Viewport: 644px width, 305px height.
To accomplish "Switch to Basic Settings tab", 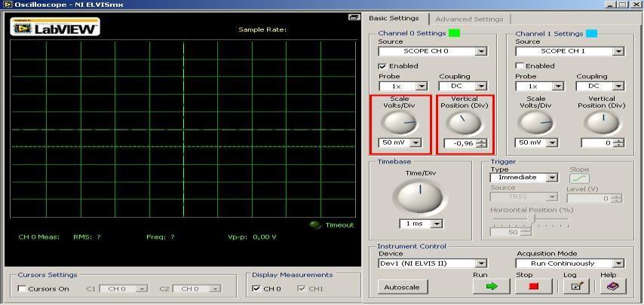I will 394,18.
